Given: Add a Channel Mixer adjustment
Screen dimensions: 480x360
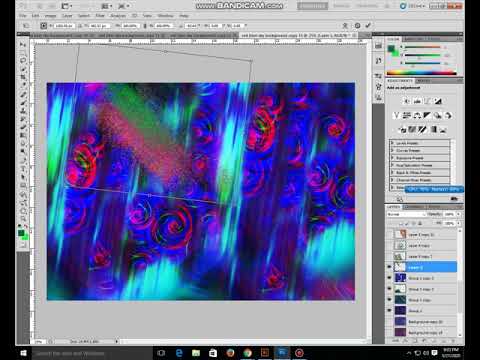Looking at the screenshot, I should pos(448,115).
